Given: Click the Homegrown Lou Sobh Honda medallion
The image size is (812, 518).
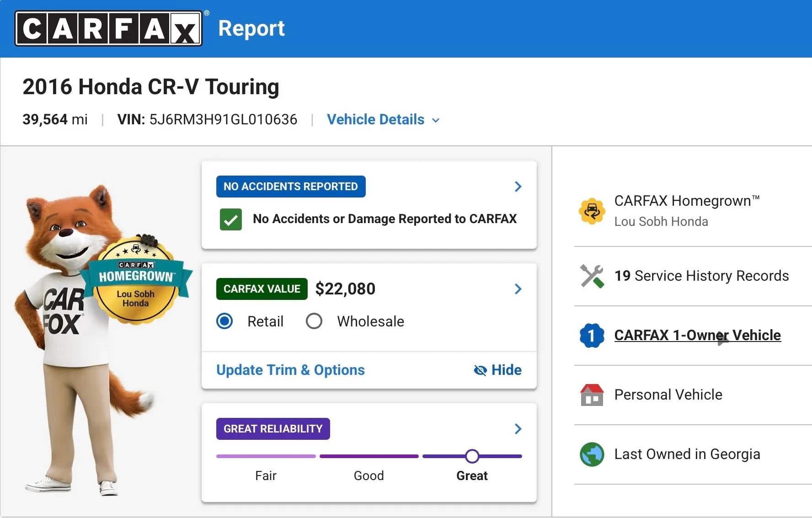Looking at the screenshot, I should [x=136, y=280].
